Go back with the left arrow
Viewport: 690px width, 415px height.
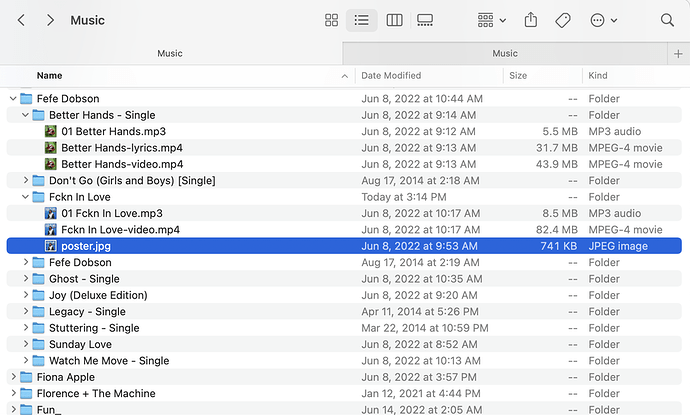coord(21,20)
